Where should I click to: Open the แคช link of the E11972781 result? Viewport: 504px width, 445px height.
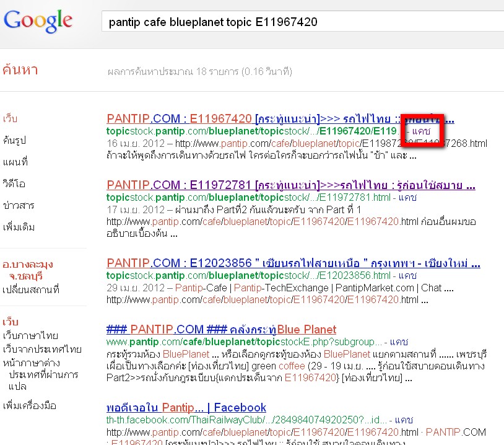[x=407, y=197]
